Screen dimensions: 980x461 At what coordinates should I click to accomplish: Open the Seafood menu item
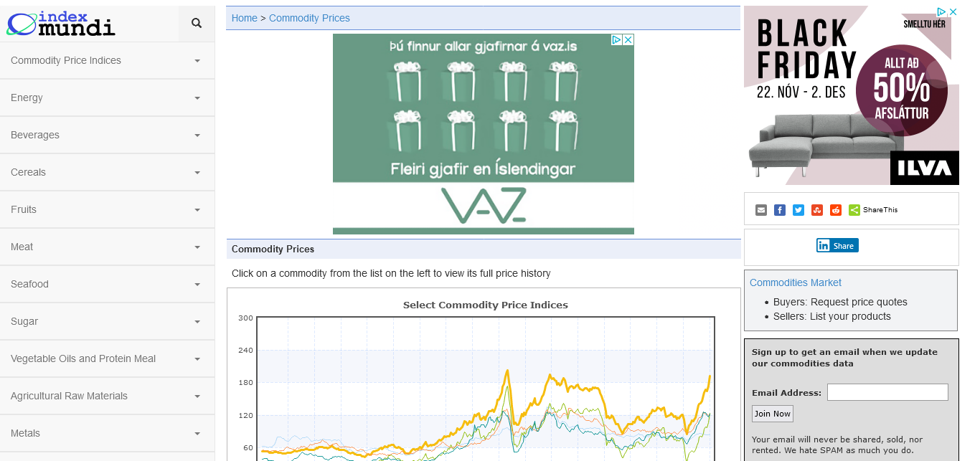pyautogui.click(x=29, y=284)
